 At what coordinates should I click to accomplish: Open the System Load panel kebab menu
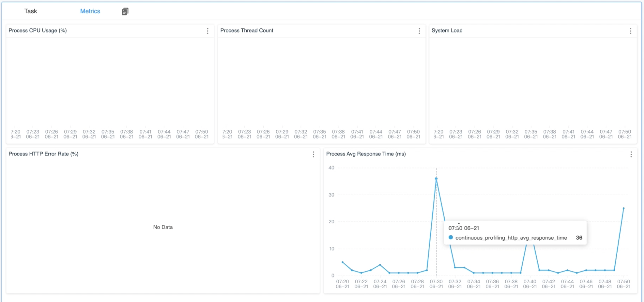tap(630, 31)
